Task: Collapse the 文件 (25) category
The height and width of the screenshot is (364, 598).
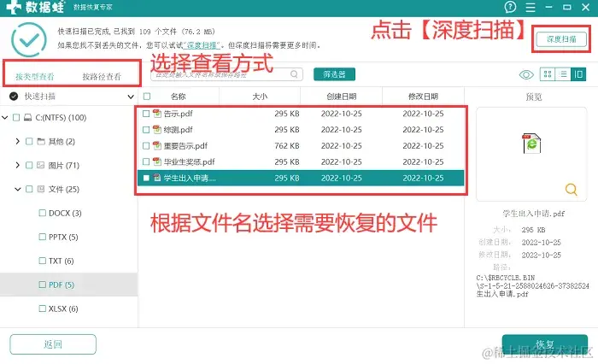Action: (x=18, y=189)
